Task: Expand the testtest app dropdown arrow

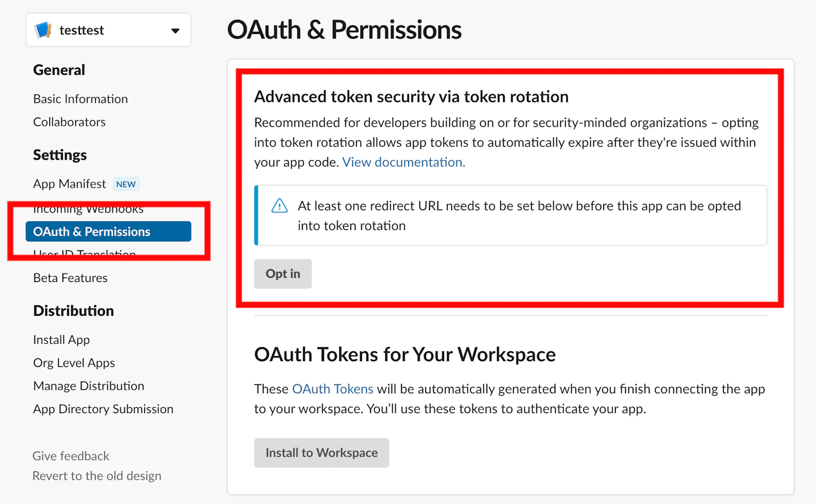Action: click(175, 31)
